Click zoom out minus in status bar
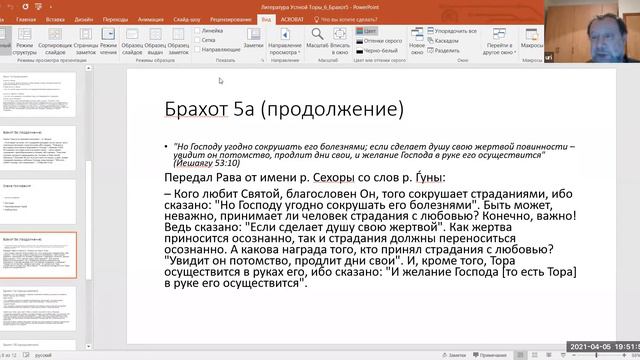The height and width of the screenshot is (360, 640). pos(574,356)
